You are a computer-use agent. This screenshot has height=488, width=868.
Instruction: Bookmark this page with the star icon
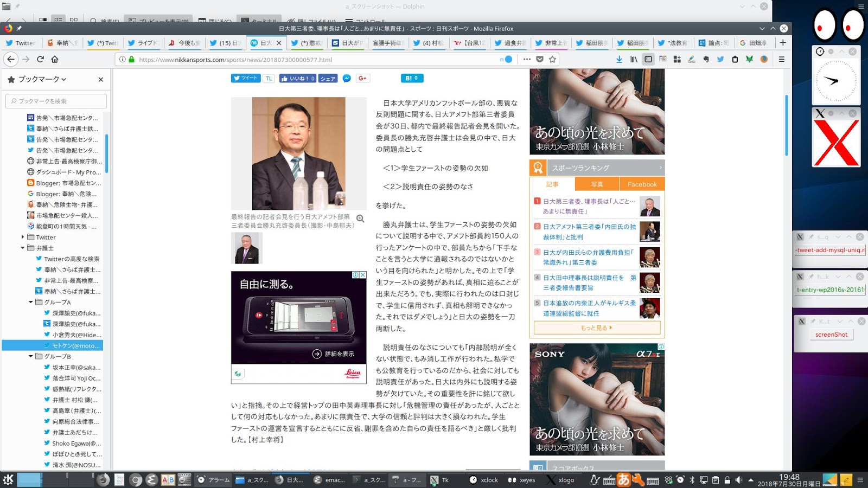tap(552, 59)
